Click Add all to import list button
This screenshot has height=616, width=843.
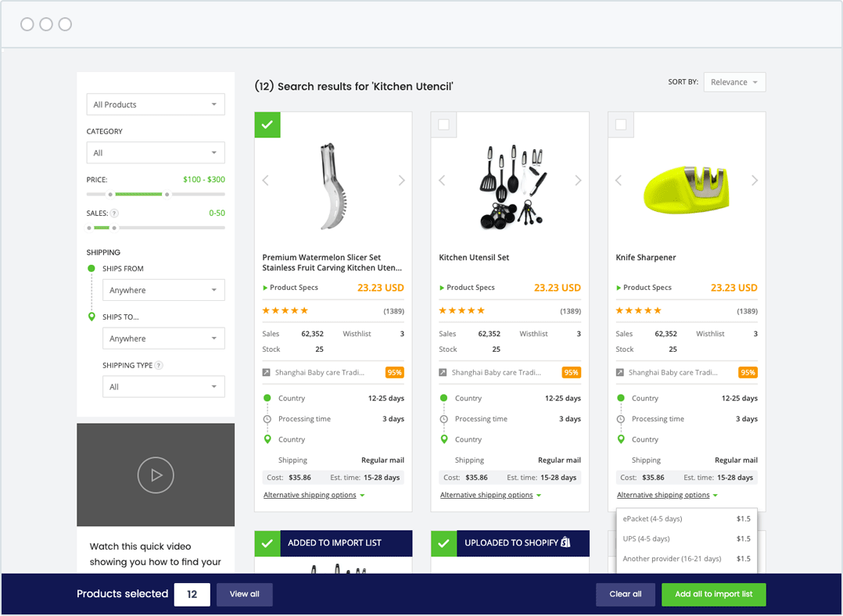[x=713, y=594]
